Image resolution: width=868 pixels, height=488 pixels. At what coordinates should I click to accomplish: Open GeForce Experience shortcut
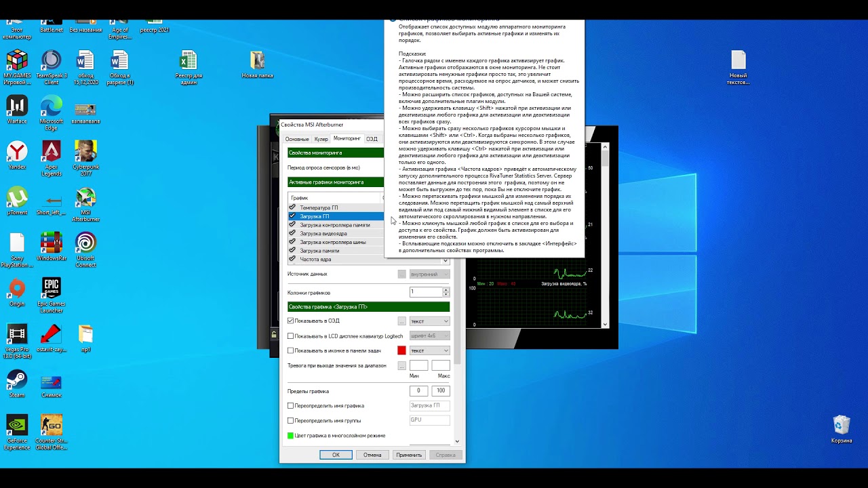coord(17,432)
